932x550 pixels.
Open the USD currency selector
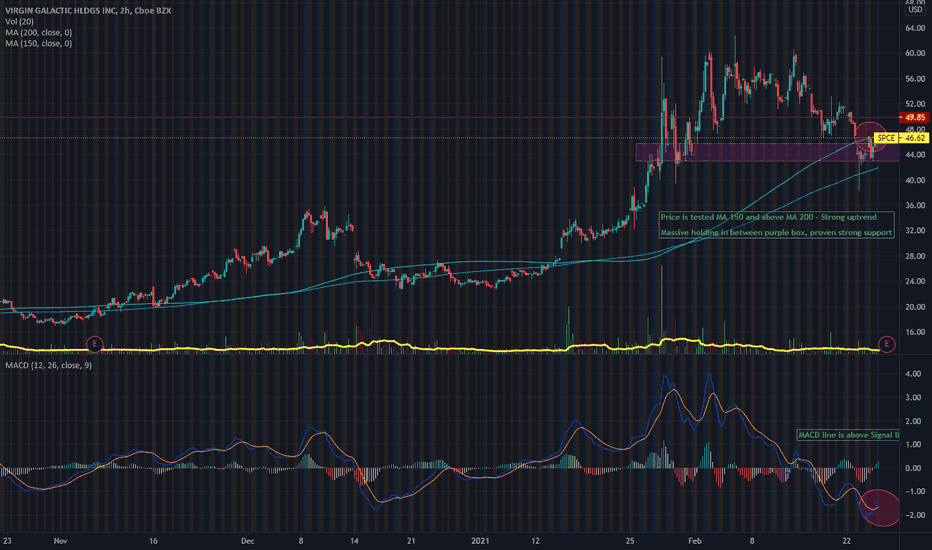tap(915, 10)
